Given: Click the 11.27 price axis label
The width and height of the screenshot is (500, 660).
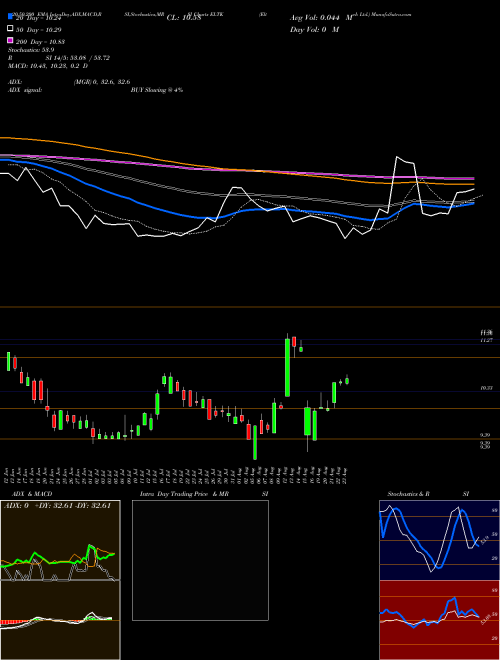Looking at the screenshot, I should 487,340.
